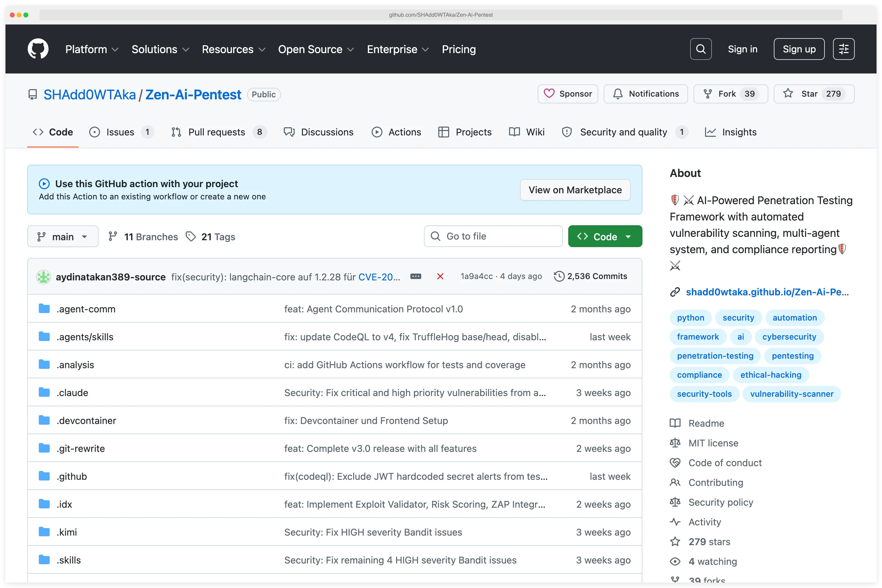Viewport: 882px width, 588px height.
Task: Open the green Code dropdown button
Action: pyautogui.click(x=605, y=236)
